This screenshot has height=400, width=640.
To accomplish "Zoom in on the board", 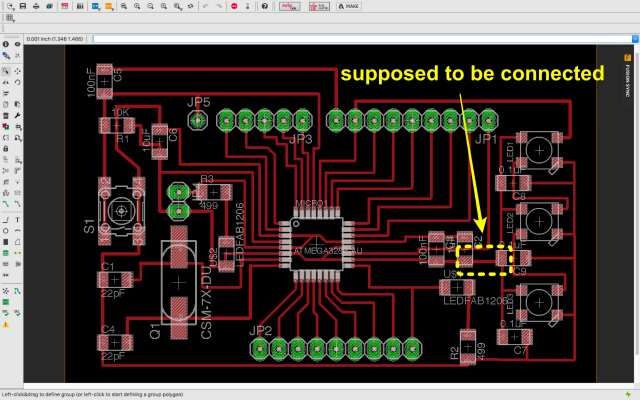I will click(137, 6).
